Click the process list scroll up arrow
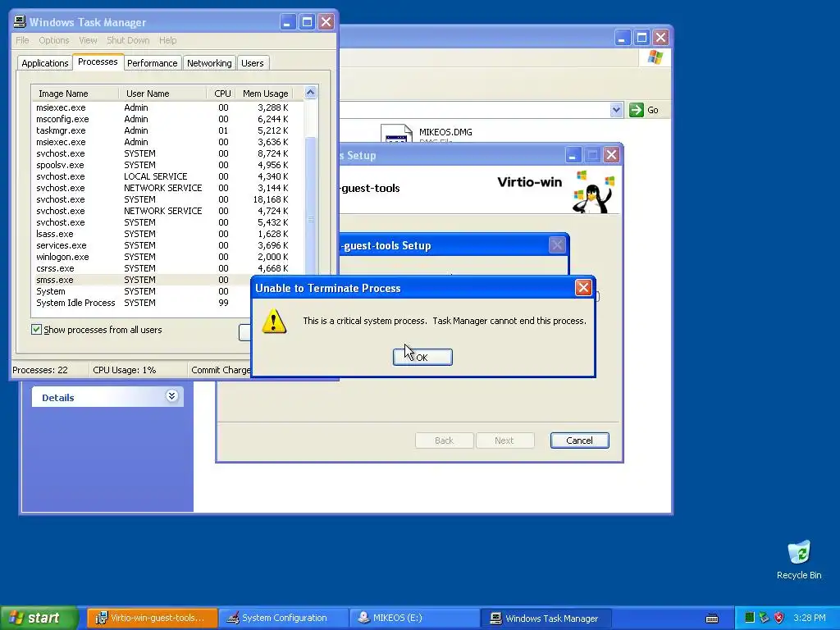Screen dimensions: 840x630 (x=310, y=93)
